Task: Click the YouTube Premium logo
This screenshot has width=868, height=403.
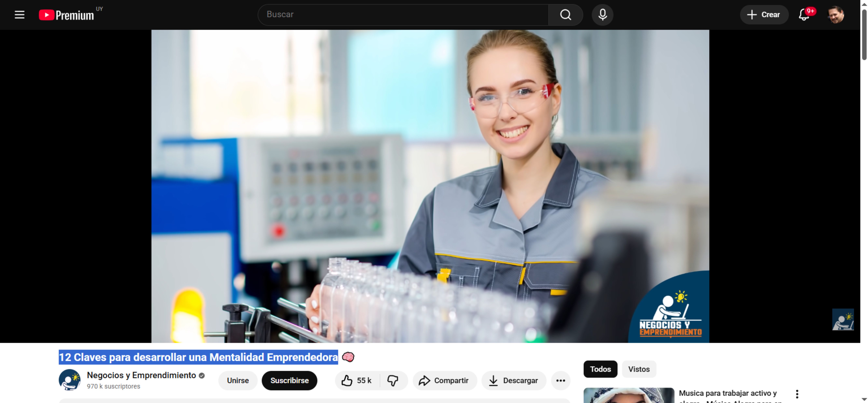Action: [66, 15]
